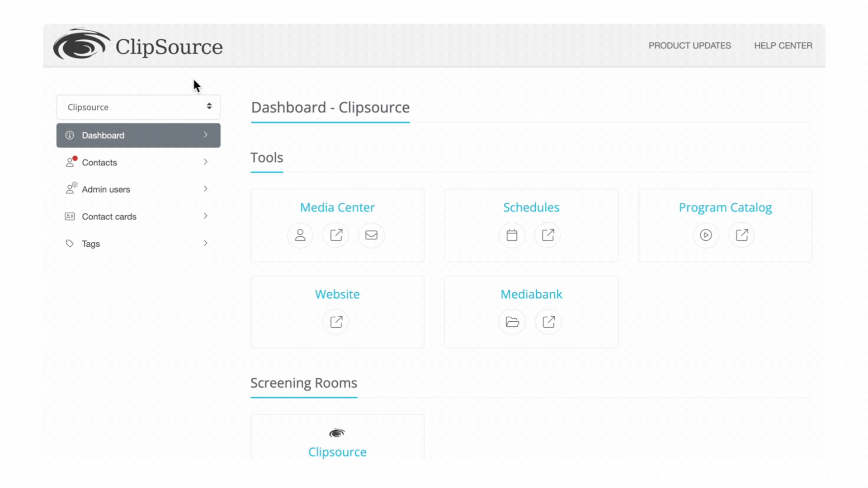
Task: Click the Contacts person icon with red dot
Action: point(71,162)
